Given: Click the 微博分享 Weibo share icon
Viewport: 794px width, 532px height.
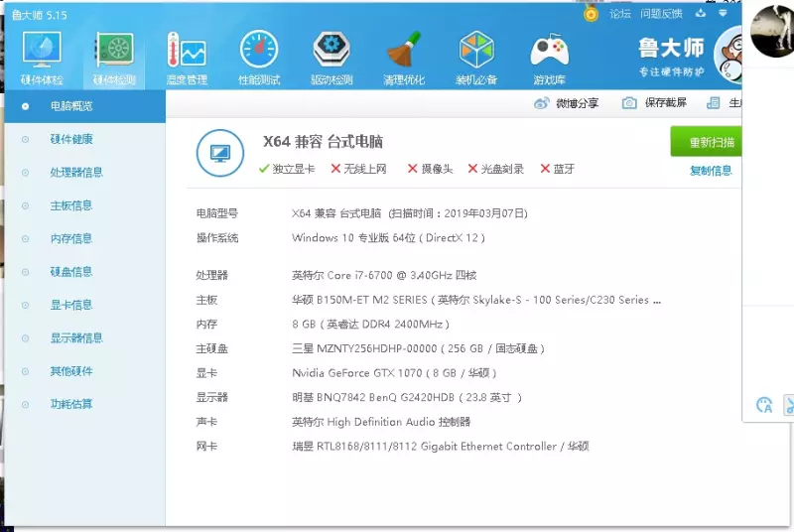Looking at the screenshot, I should click(x=541, y=103).
